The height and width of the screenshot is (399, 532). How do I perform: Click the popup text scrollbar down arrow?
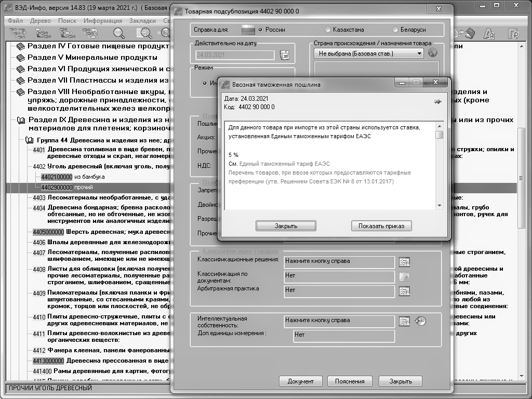tap(440, 206)
